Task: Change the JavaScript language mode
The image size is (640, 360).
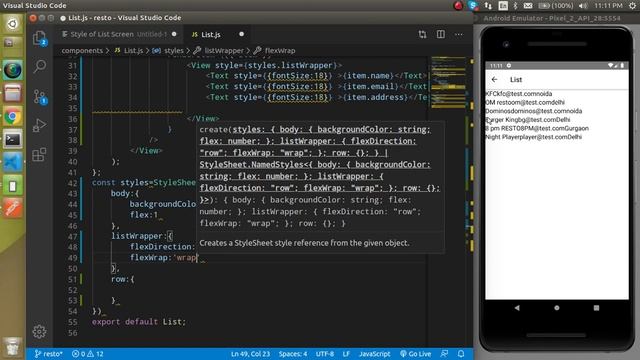Action: click(374, 354)
